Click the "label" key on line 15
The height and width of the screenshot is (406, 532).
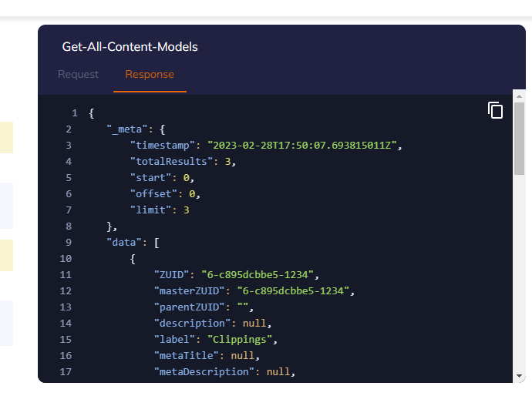pos(174,340)
